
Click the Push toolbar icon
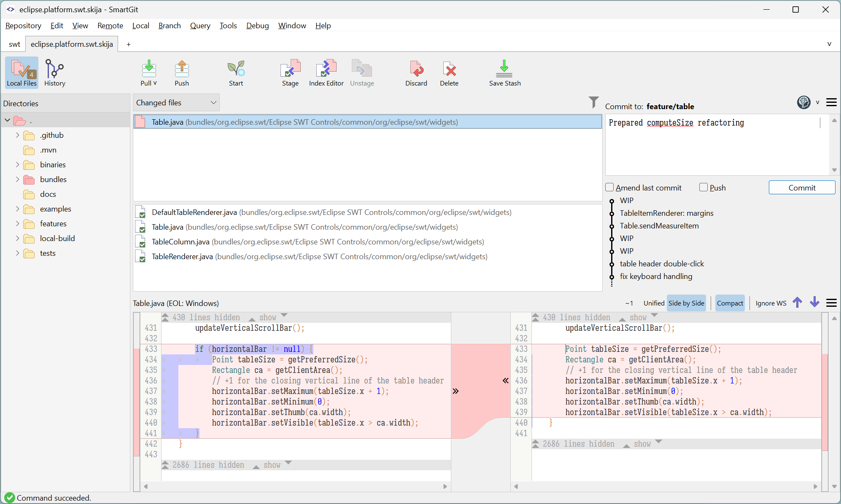pos(181,72)
